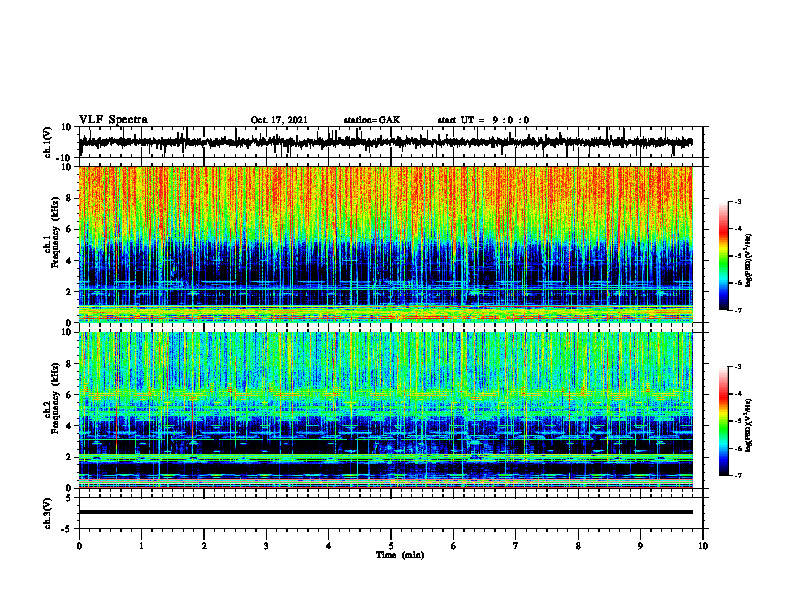
Task: Select the date text "Oct. 17, 2021"
Action: click(279, 120)
